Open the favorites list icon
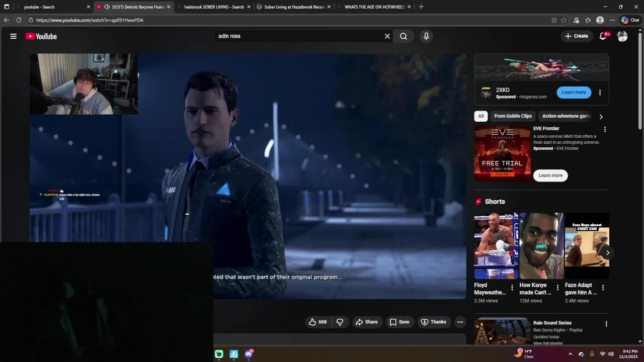Screen dimensions: 644x362 pos(588,20)
